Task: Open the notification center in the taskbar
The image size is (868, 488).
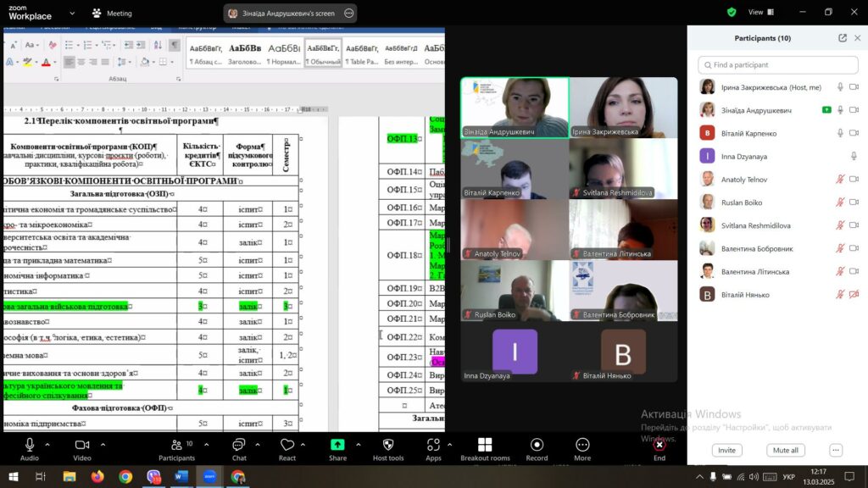Action: pos(849,476)
